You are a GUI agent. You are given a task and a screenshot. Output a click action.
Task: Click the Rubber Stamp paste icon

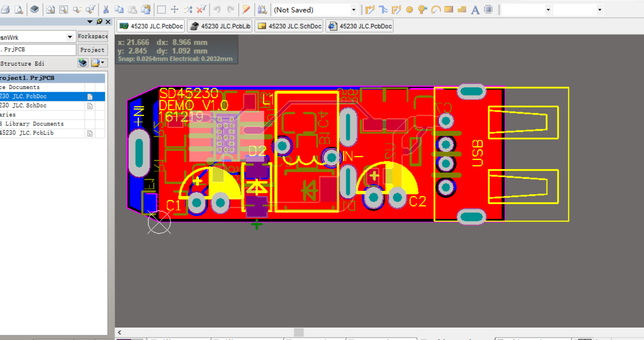coord(146,10)
